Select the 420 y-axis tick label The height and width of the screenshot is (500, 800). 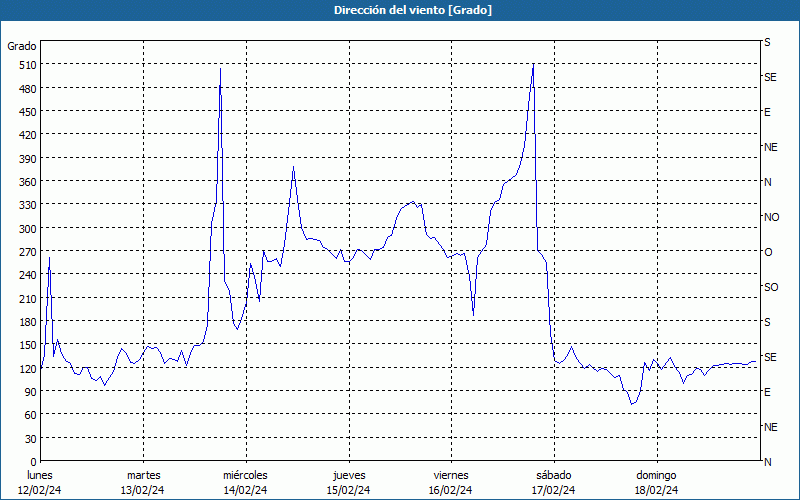28,136
